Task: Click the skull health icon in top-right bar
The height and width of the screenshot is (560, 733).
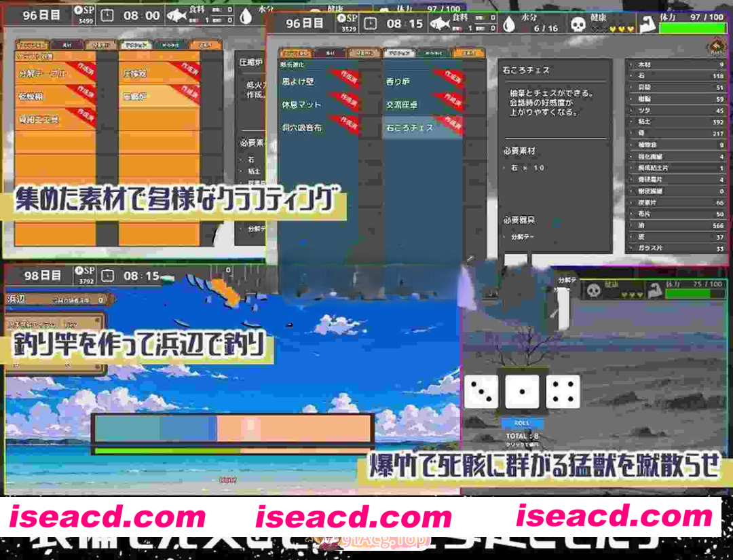Action: (x=578, y=25)
